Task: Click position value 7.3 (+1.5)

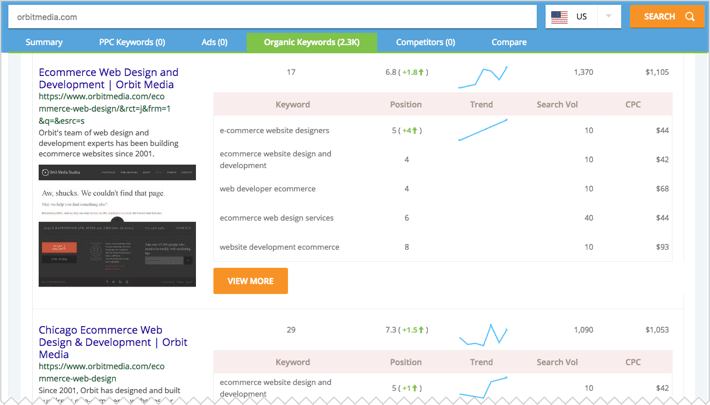Action: [407, 330]
